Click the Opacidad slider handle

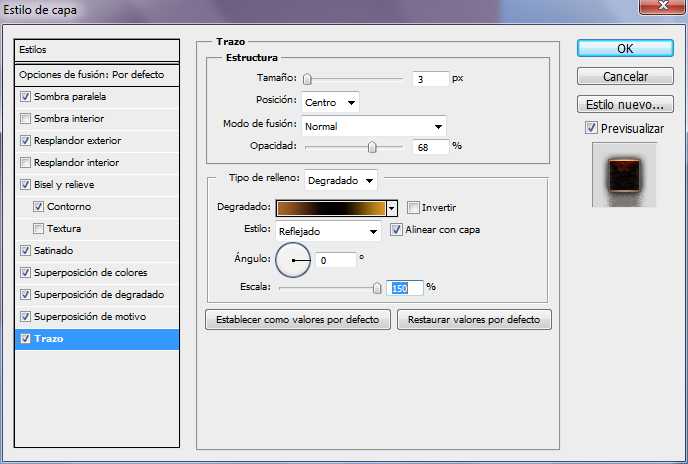point(372,147)
